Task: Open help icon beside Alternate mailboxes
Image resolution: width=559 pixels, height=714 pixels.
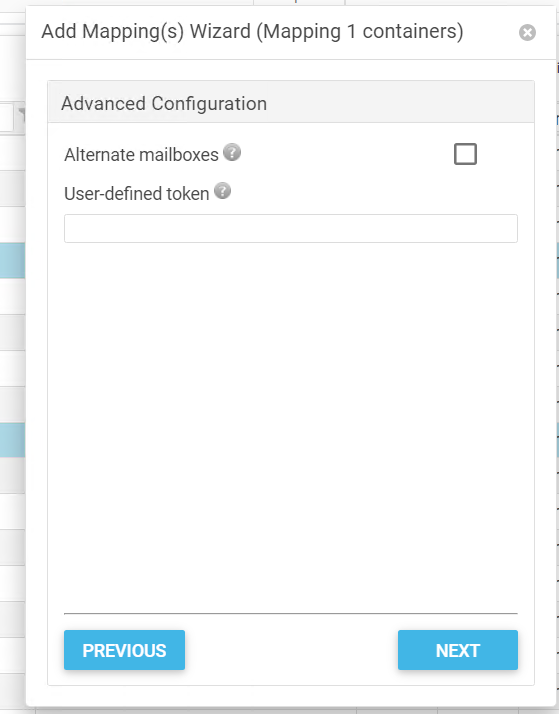Action: click(232, 152)
